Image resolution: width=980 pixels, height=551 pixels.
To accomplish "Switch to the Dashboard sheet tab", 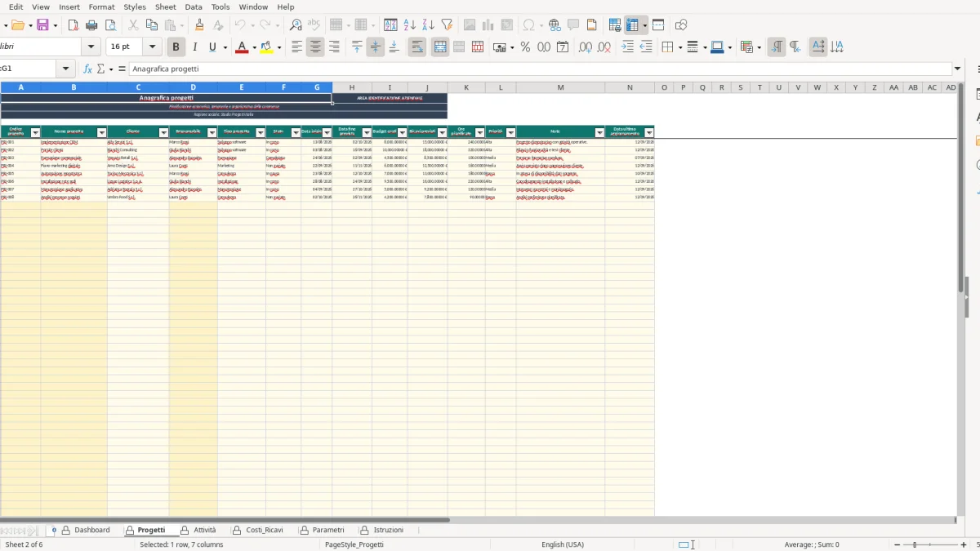I will 87,530.
